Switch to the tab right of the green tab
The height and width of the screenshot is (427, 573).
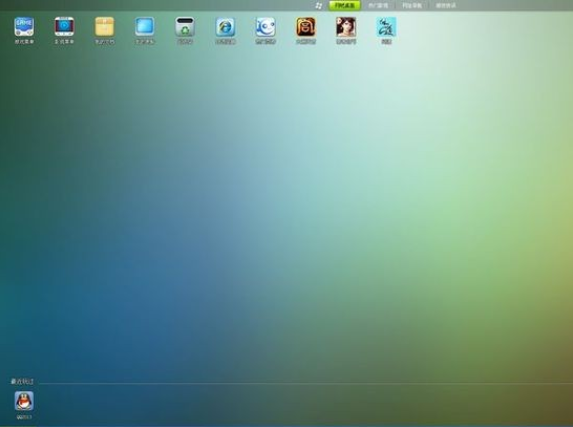coord(378,5)
